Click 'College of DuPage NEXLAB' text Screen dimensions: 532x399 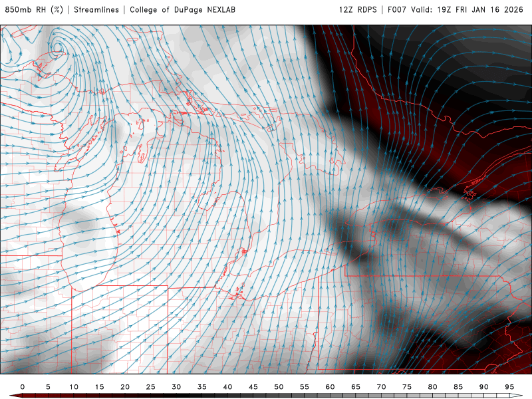point(182,9)
